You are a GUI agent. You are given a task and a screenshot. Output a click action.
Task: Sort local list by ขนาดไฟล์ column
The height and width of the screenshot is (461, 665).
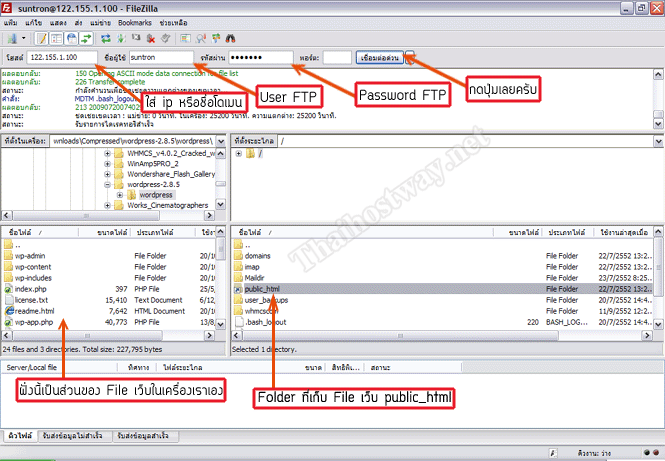(x=104, y=232)
